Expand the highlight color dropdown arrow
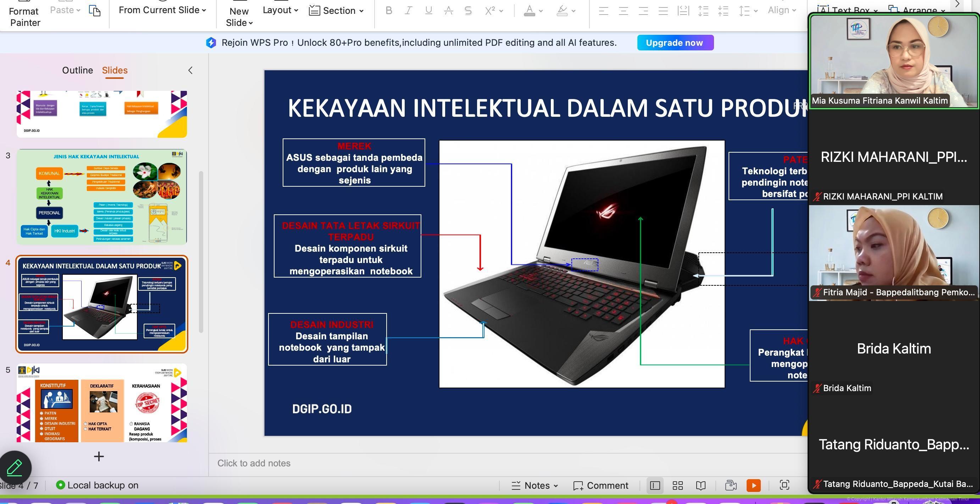This screenshot has width=980, height=504. click(x=573, y=11)
